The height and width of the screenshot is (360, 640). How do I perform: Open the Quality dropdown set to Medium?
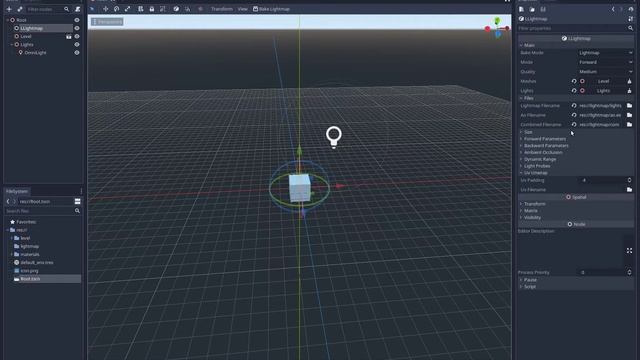point(605,71)
